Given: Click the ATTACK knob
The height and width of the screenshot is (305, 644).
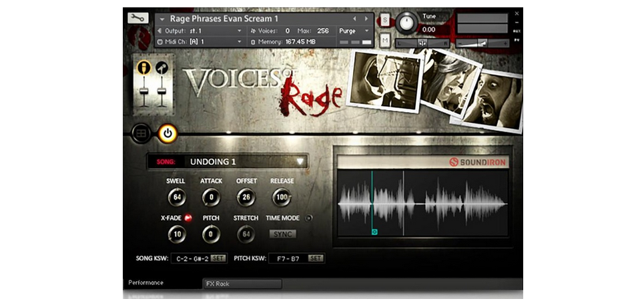Looking at the screenshot, I should point(211,198).
